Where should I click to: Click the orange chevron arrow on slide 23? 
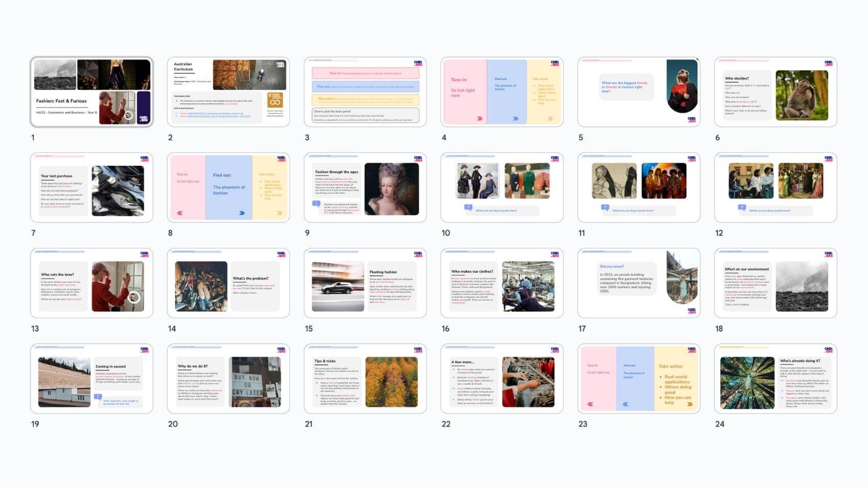point(690,404)
